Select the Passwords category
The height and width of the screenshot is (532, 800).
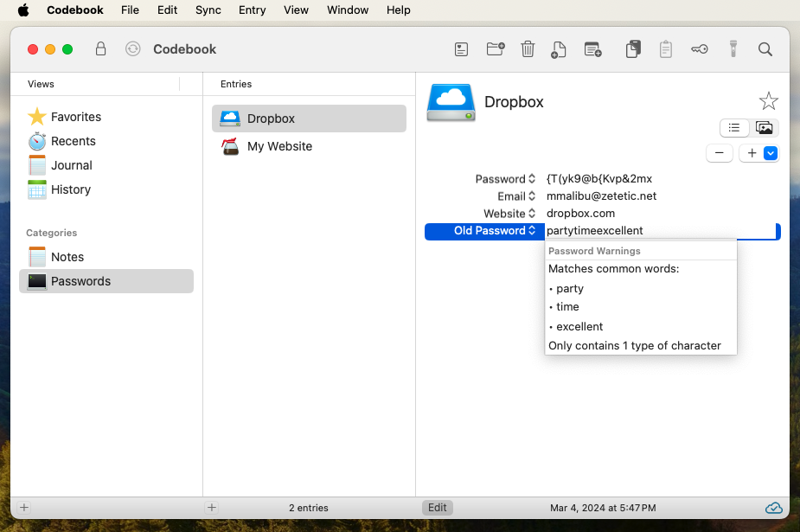tap(106, 281)
